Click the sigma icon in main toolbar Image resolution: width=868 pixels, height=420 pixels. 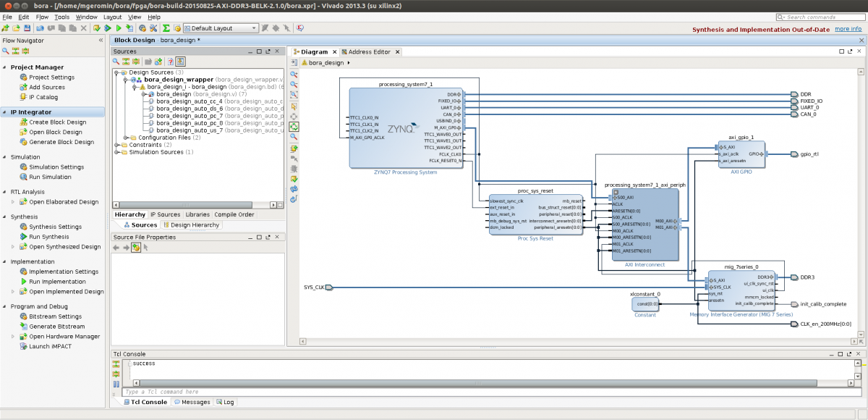coord(166,28)
